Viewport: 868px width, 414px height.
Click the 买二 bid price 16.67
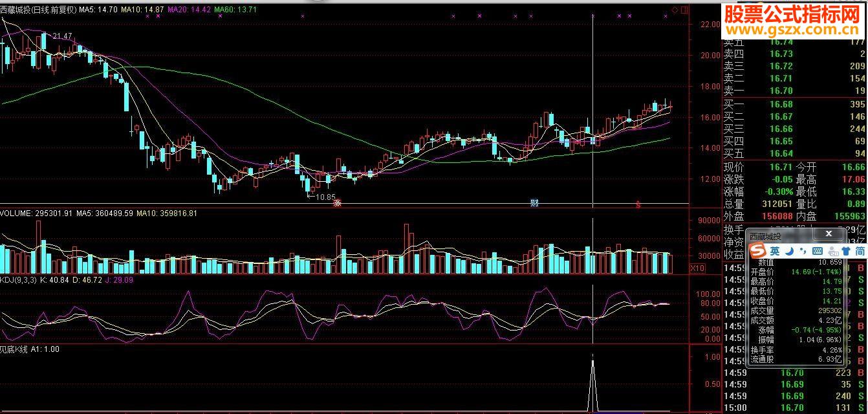781,116
